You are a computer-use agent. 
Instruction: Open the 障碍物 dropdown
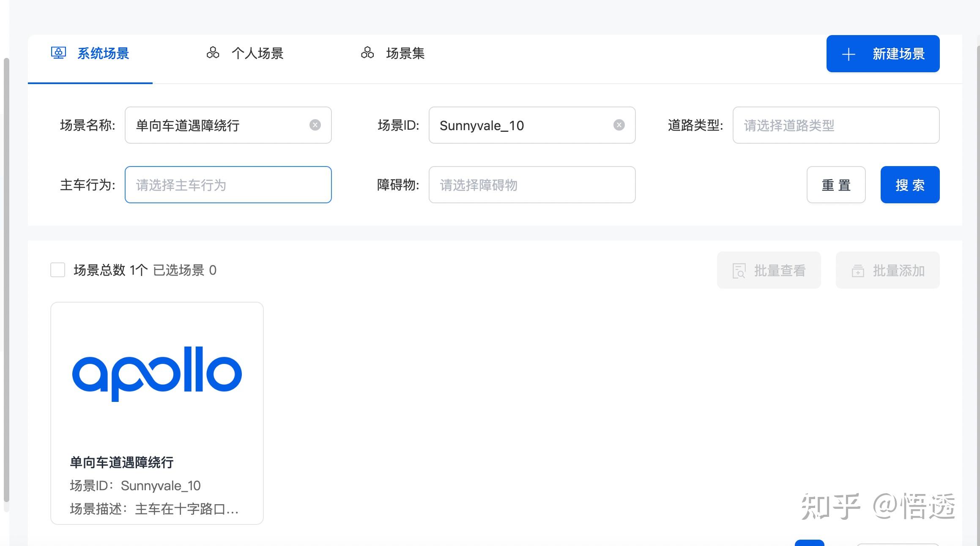tap(532, 185)
